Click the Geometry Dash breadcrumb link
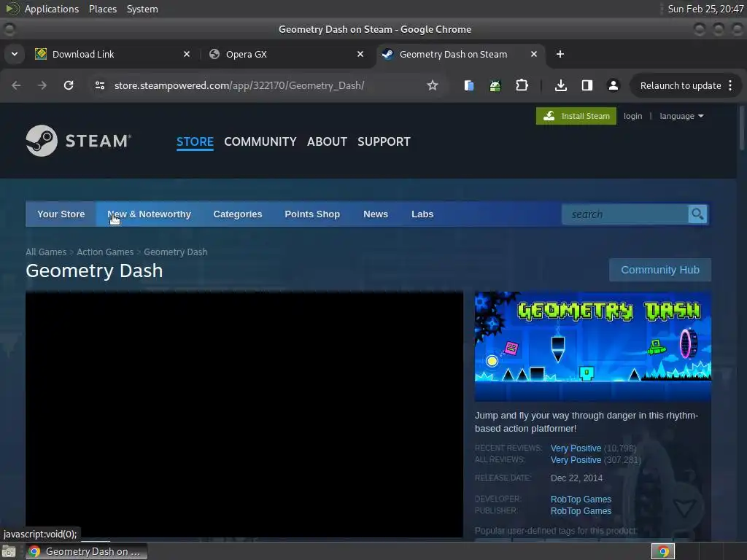The width and height of the screenshot is (747, 560). [x=176, y=252]
